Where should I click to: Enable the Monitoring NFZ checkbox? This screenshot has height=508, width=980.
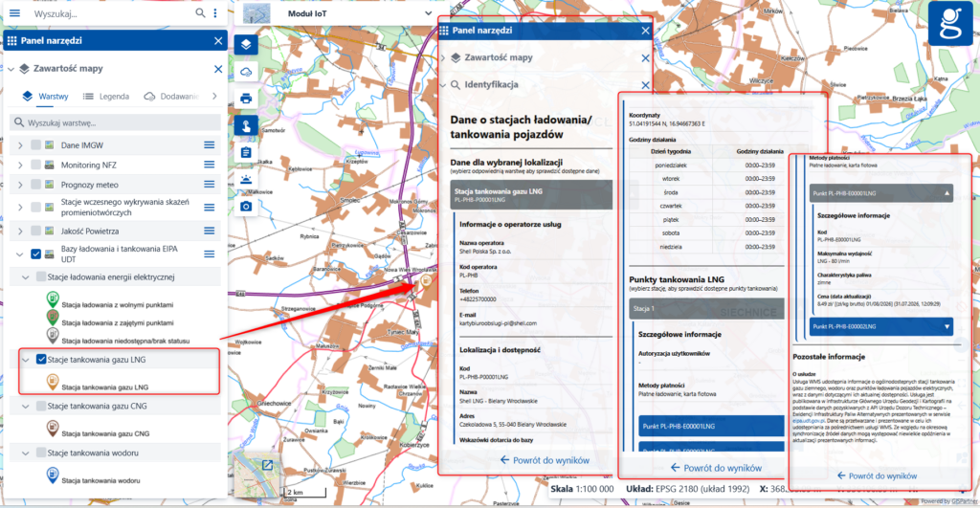coord(35,165)
